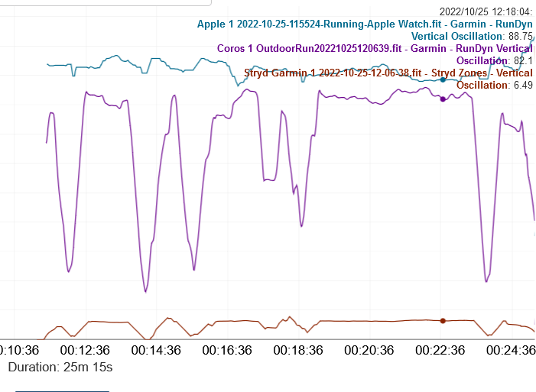
Task: Click the 00:18:36 time axis label
Action: pyautogui.click(x=298, y=350)
